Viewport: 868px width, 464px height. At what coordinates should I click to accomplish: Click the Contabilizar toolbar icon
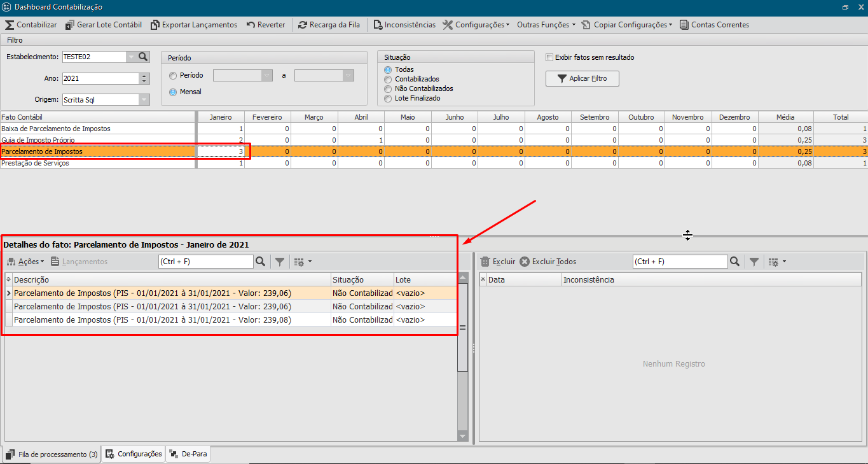pos(10,25)
